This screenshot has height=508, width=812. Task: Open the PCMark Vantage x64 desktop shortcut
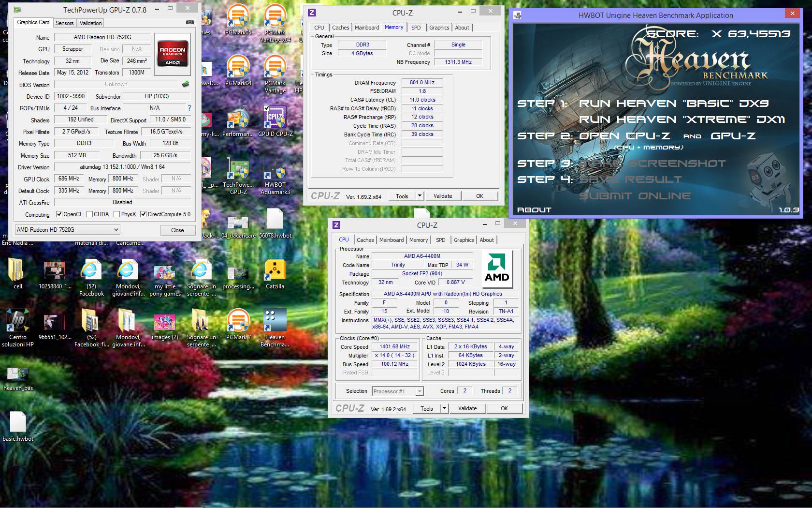click(x=275, y=23)
